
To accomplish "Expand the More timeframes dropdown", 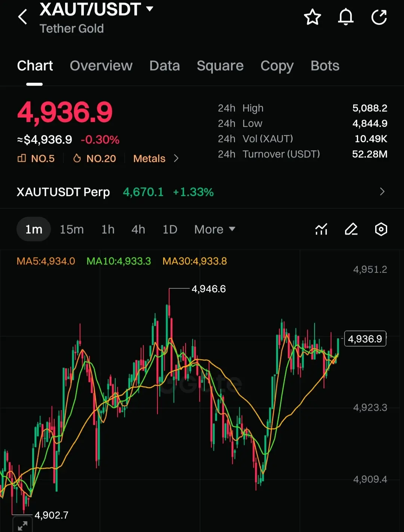I will (x=215, y=229).
